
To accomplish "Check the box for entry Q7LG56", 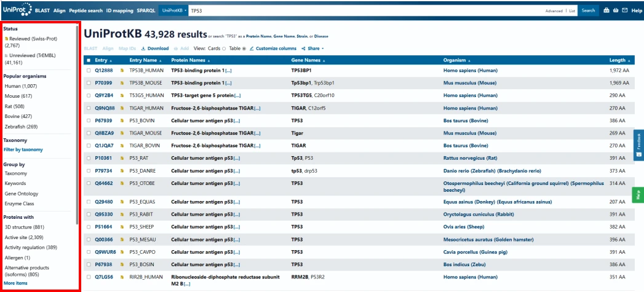I will (89, 277).
